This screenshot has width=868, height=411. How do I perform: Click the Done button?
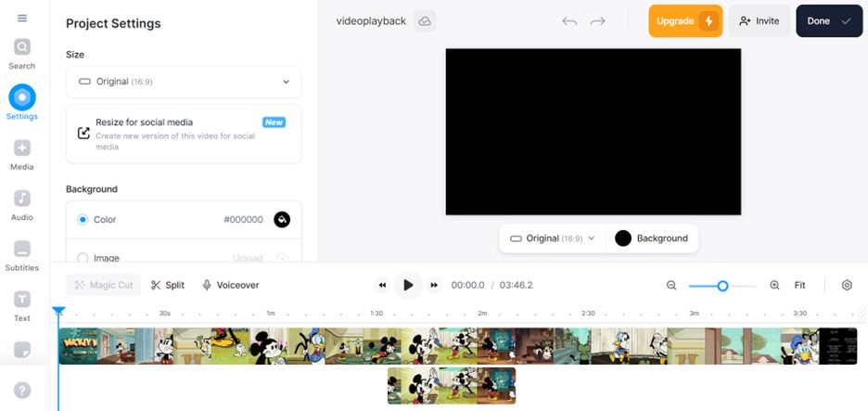point(829,21)
